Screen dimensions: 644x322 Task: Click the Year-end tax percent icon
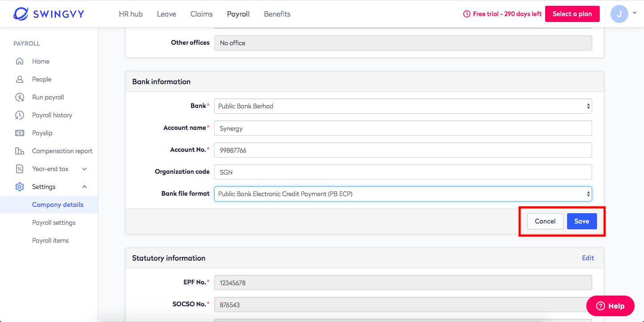click(19, 169)
